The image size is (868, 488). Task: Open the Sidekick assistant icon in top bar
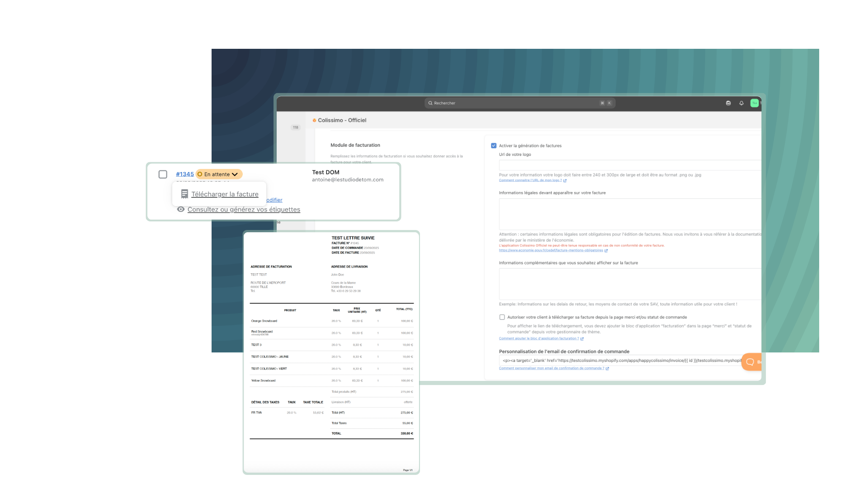(x=728, y=103)
